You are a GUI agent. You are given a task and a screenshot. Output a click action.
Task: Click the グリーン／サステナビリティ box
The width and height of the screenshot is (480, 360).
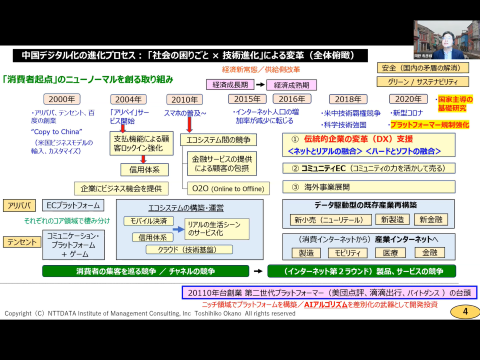[x=423, y=82]
